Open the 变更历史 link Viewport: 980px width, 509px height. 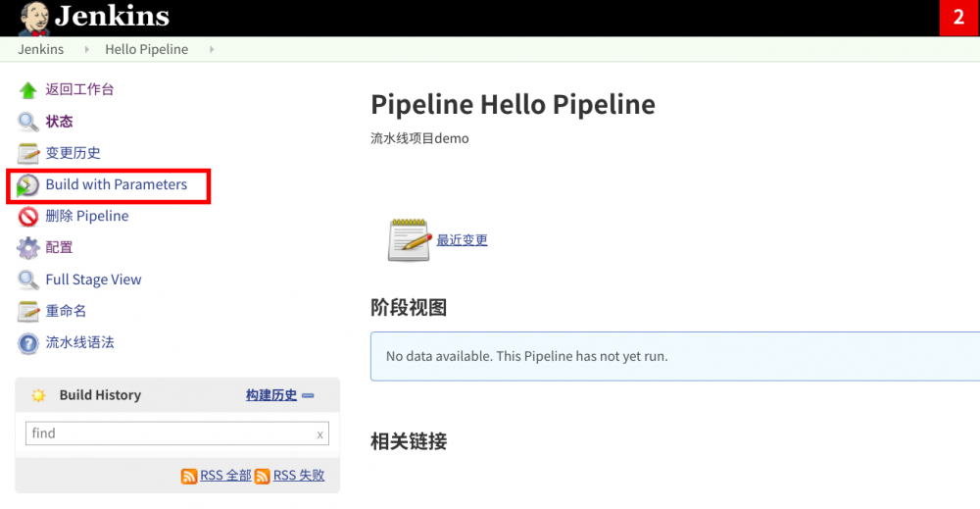pos(73,153)
